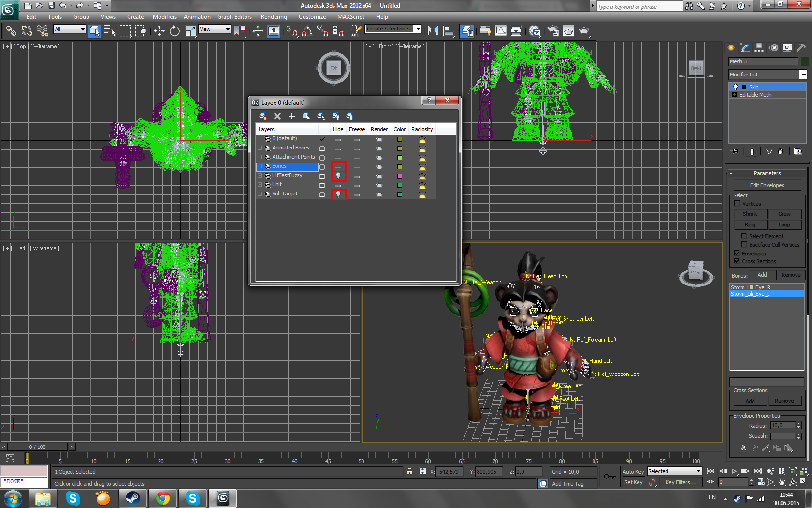Open the Rendering menu
The height and width of the screenshot is (508, 812).
(274, 17)
